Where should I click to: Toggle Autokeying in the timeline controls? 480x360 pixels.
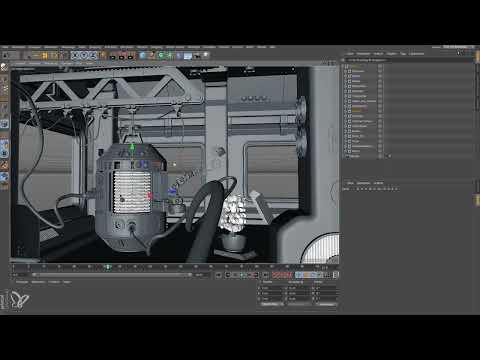pos(282,275)
